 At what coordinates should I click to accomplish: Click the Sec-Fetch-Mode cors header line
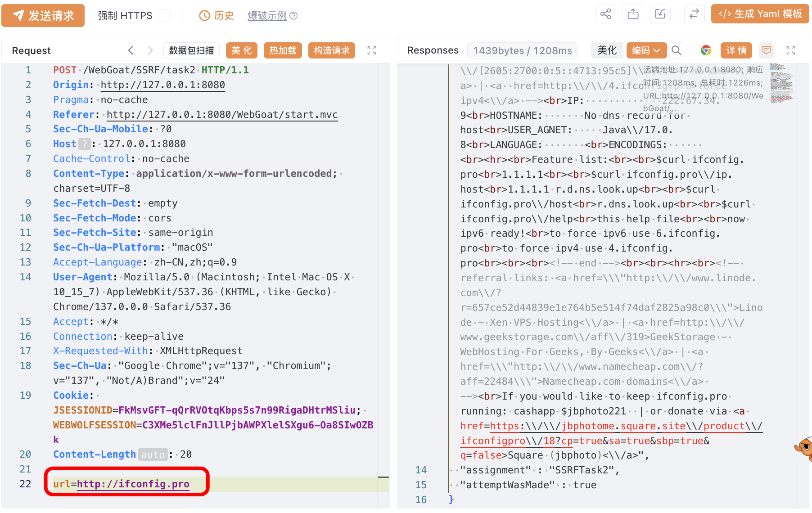coord(113,218)
